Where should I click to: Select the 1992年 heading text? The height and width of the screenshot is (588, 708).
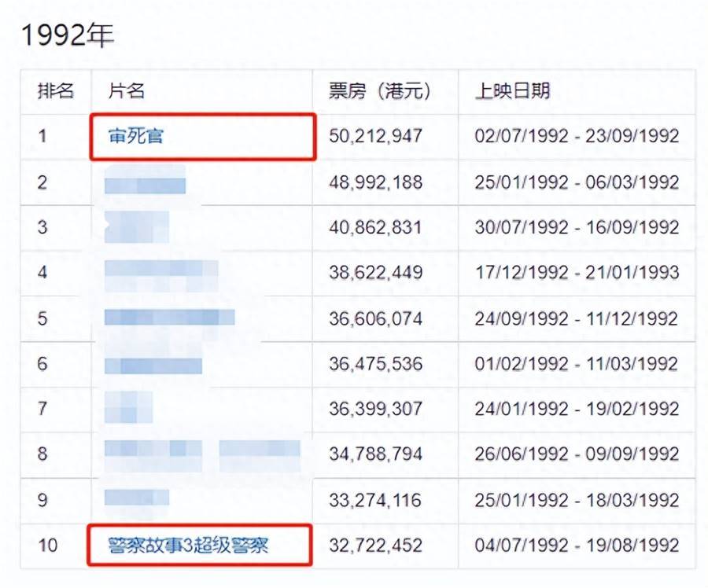tap(68, 34)
